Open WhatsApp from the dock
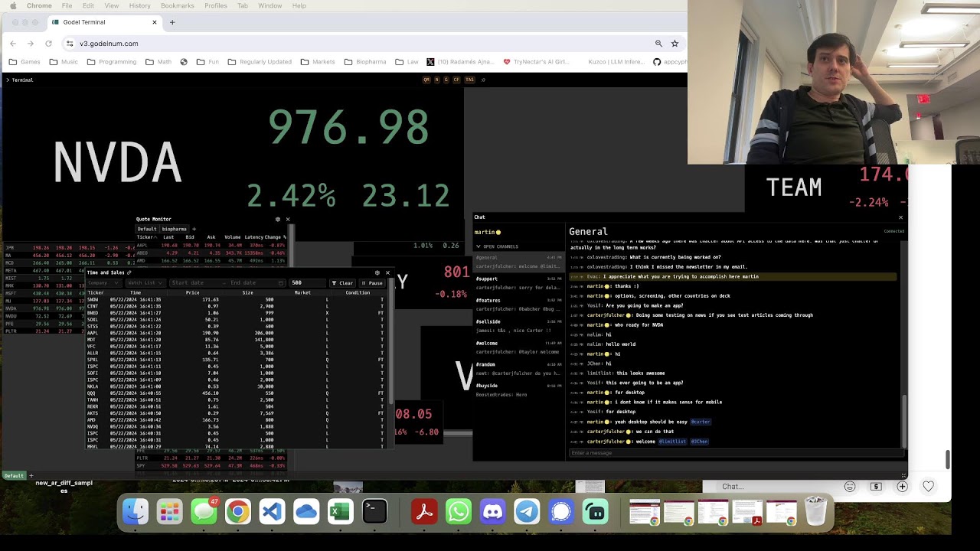This screenshot has height=551, width=980. (459, 511)
